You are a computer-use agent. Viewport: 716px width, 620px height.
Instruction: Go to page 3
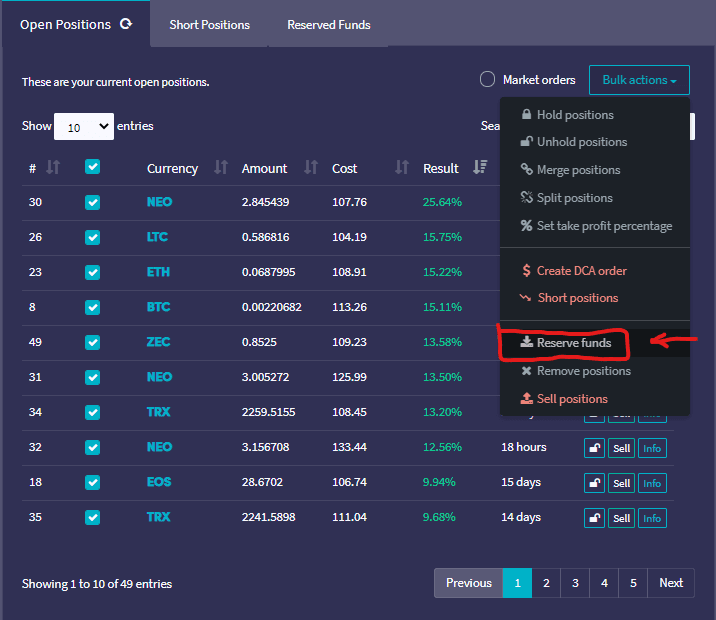point(575,583)
